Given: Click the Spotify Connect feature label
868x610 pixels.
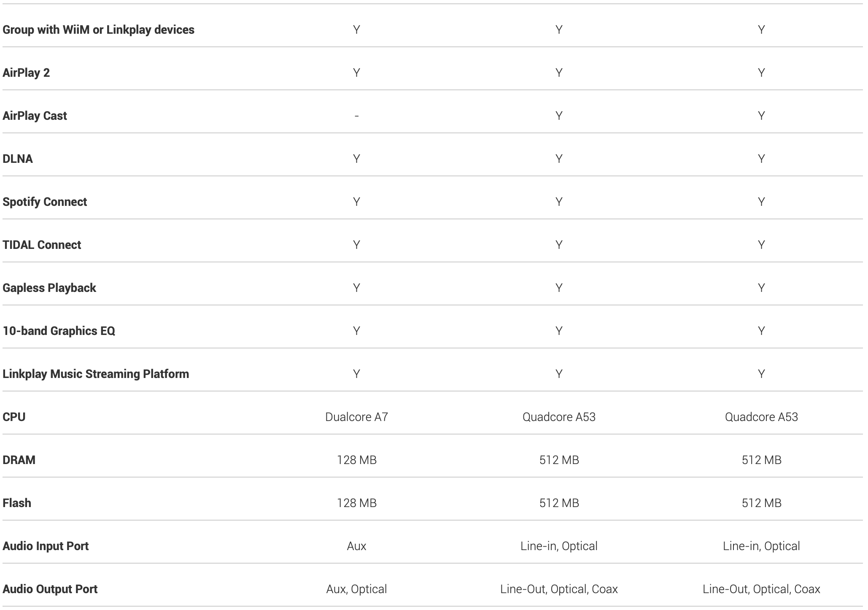Looking at the screenshot, I should (x=45, y=202).
